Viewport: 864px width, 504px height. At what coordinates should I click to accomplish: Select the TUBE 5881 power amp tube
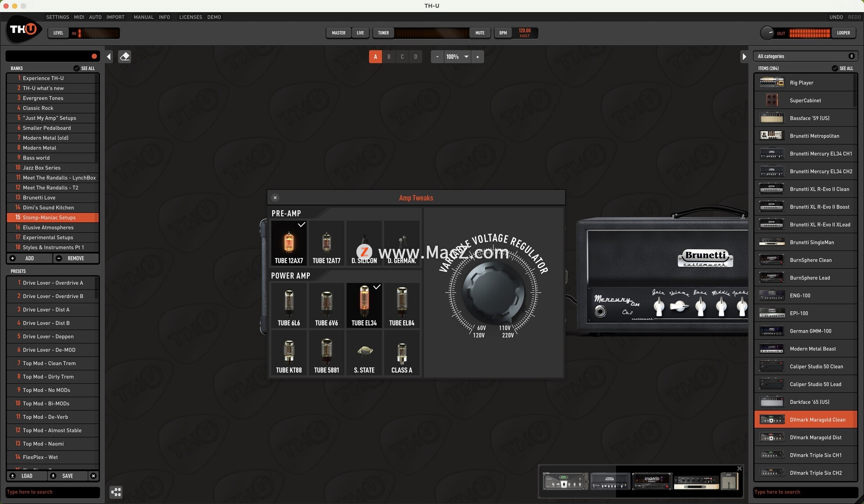327,352
